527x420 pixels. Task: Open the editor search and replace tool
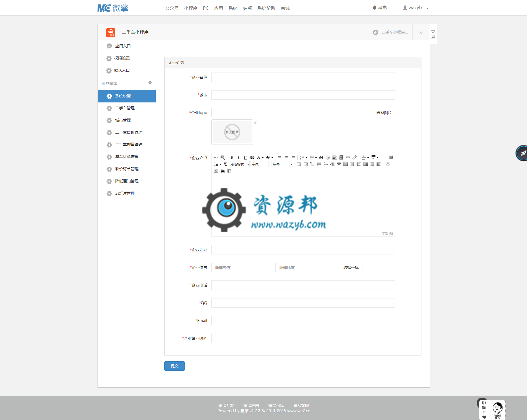point(223,158)
